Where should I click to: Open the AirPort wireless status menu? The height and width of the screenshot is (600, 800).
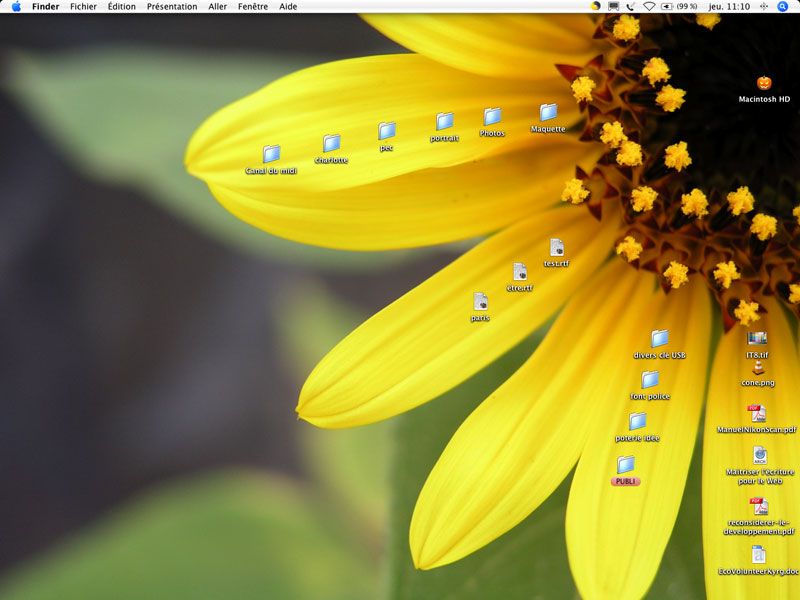coord(649,6)
